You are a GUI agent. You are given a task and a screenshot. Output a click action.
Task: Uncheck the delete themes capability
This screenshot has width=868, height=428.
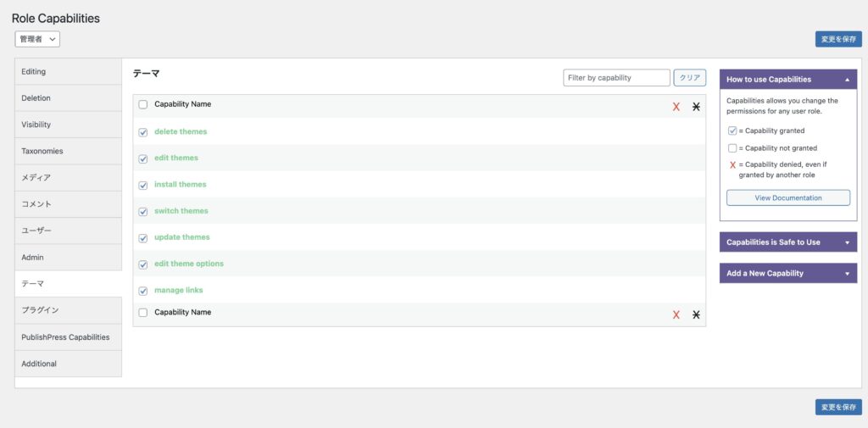[143, 132]
